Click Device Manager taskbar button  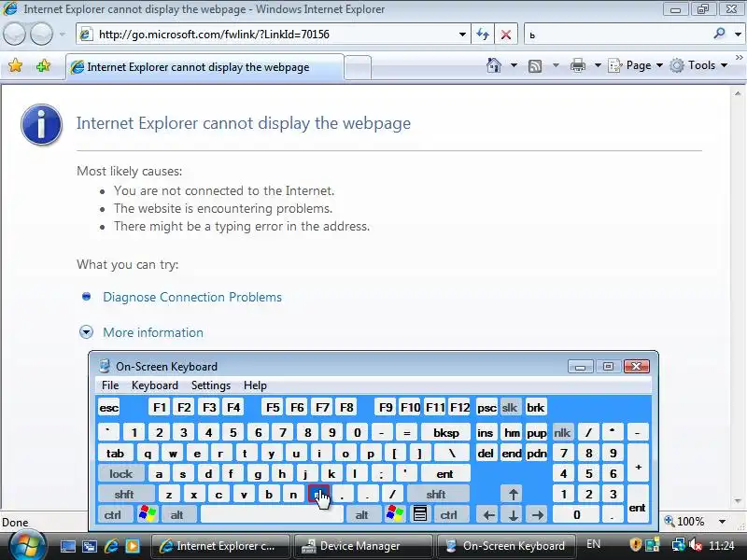(362, 546)
